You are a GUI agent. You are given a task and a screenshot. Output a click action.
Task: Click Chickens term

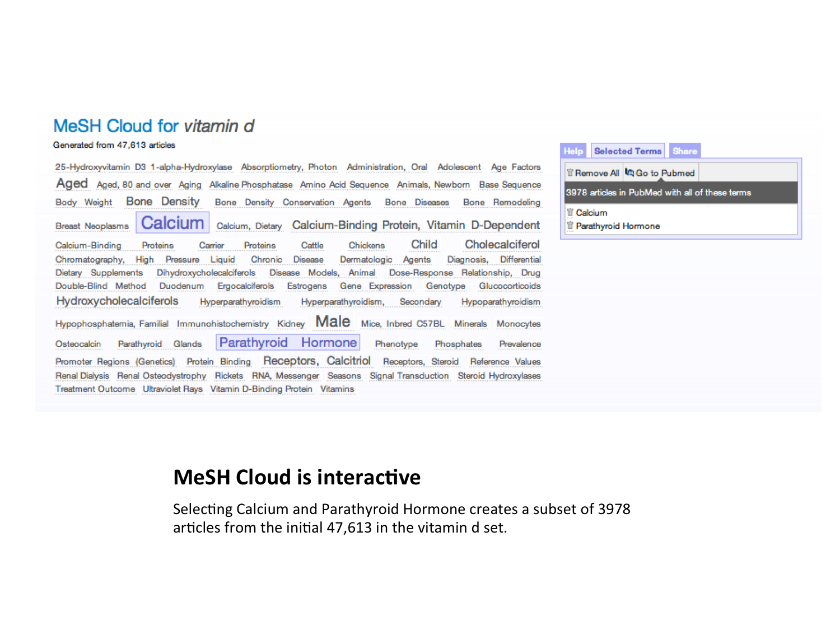[367, 245]
